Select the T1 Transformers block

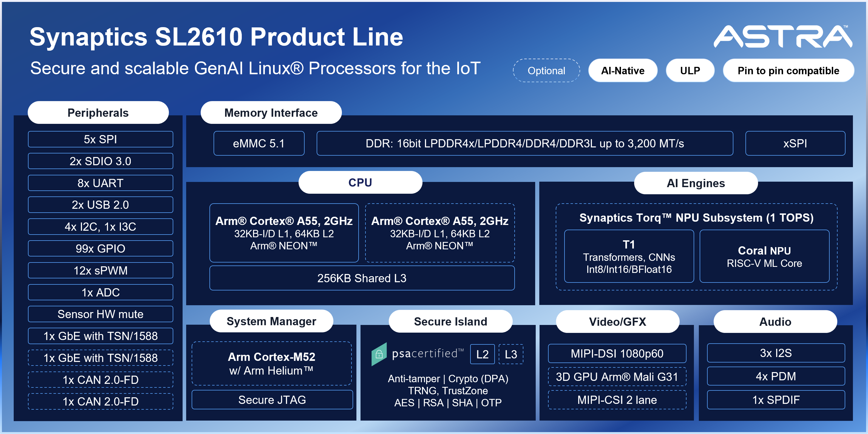[629, 256]
